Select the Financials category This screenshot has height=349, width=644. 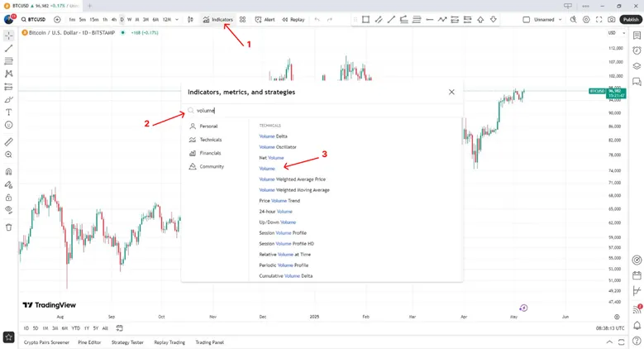(x=205, y=153)
